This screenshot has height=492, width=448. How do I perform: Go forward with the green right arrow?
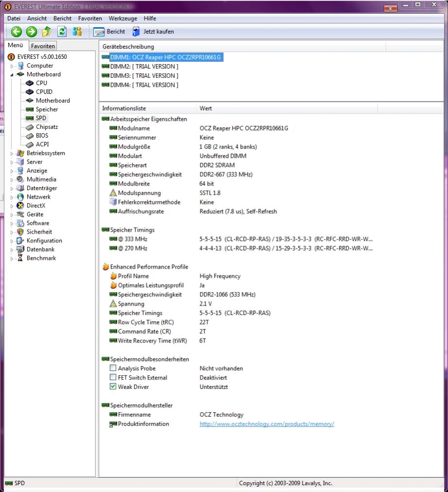(x=31, y=32)
